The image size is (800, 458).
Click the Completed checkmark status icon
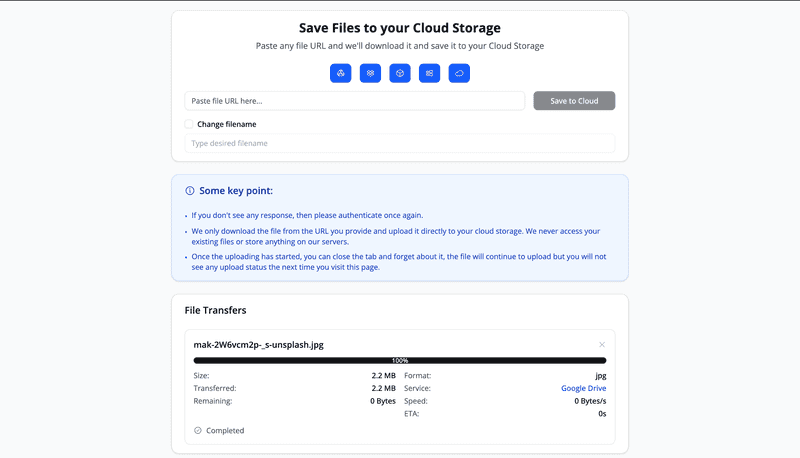tap(198, 430)
